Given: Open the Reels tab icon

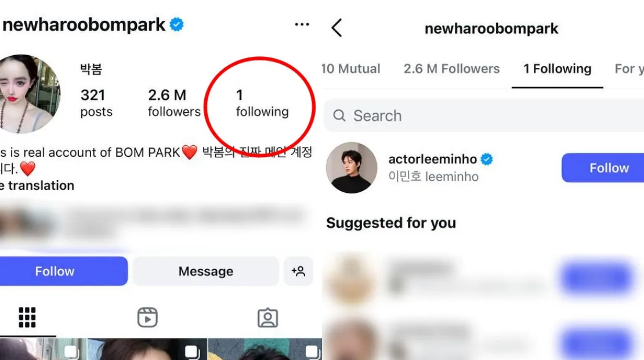Looking at the screenshot, I should [147, 318].
